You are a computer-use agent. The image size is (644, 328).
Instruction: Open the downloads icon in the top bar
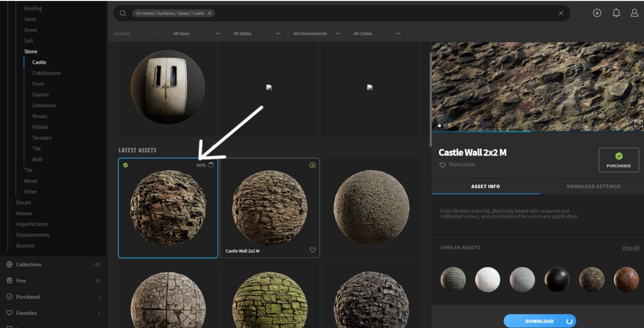[x=597, y=13]
